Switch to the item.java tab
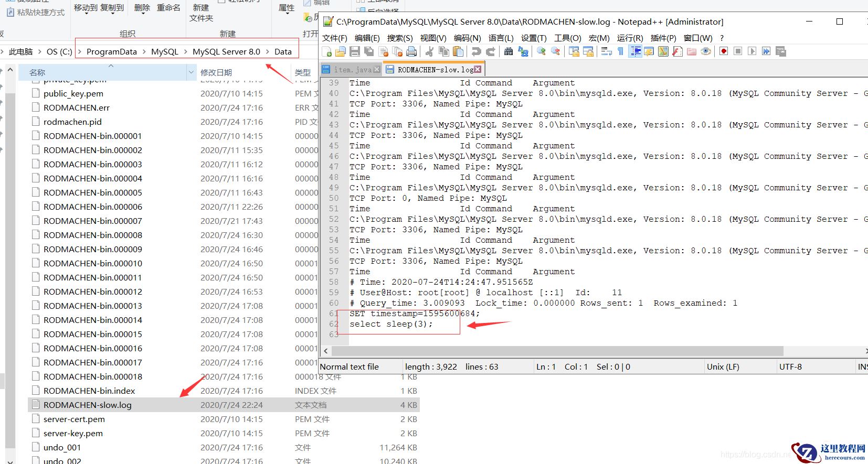The width and height of the screenshot is (868, 464). point(352,70)
